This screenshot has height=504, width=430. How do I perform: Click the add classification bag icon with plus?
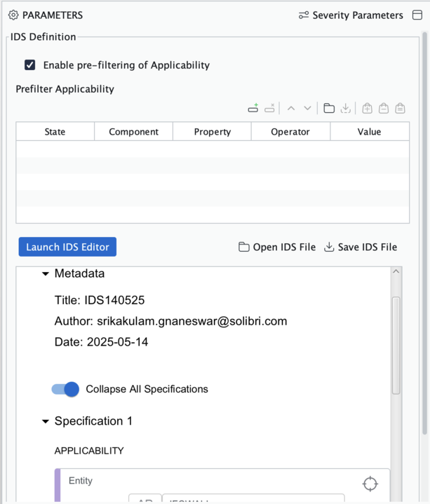coord(367,109)
